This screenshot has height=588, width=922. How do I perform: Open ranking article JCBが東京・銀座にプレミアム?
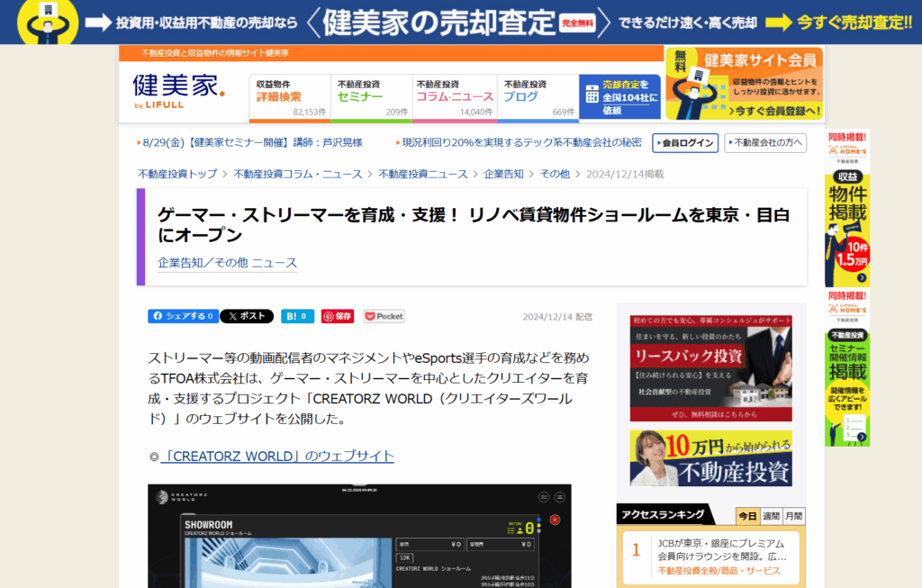pos(722,549)
